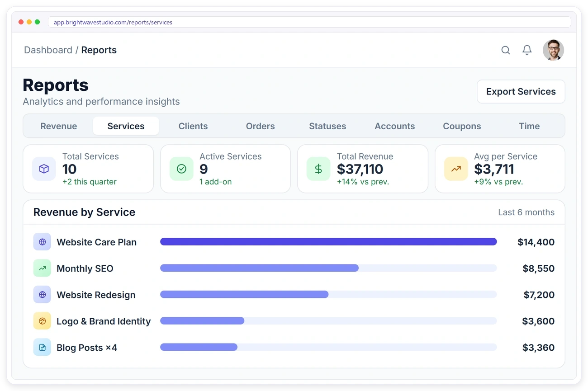Click the 1 add-on text
This screenshot has width=588, height=391.
tap(216, 182)
